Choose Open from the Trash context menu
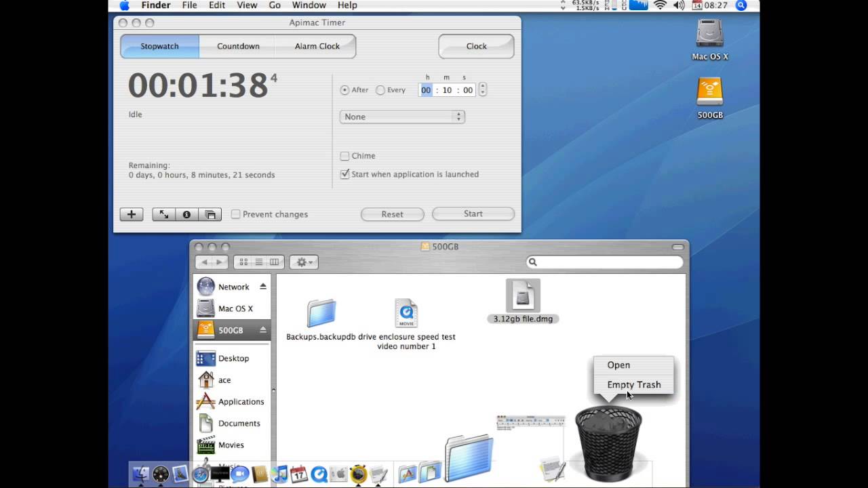This screenshot has width=868, height=488. click(x=634, y=365)
